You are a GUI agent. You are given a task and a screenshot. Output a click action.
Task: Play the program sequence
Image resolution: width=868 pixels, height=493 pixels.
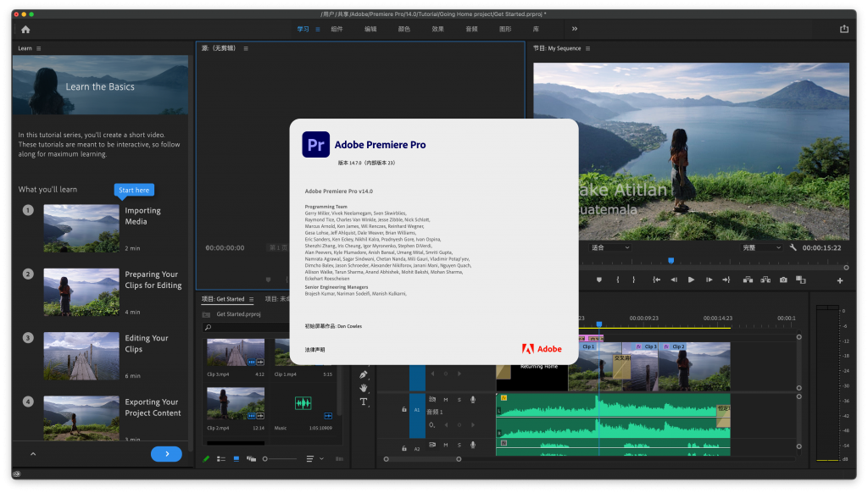pyautogui.click(x=691, y=280)
